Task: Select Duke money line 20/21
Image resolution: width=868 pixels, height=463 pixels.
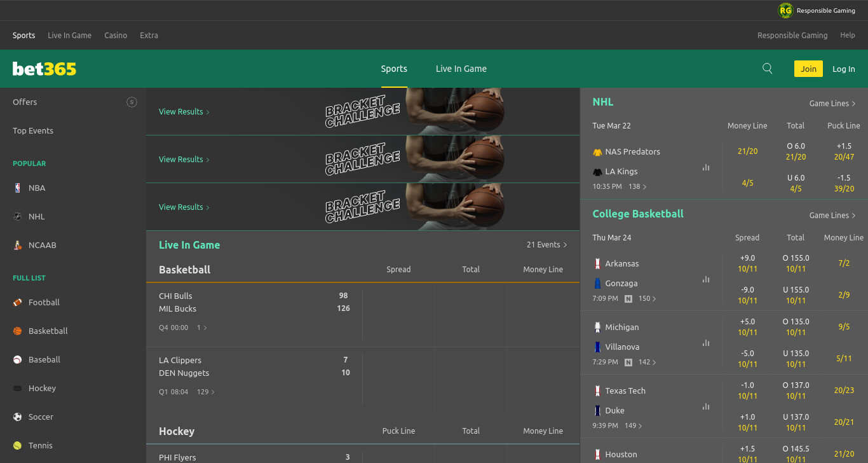Action: pos(844,422)
